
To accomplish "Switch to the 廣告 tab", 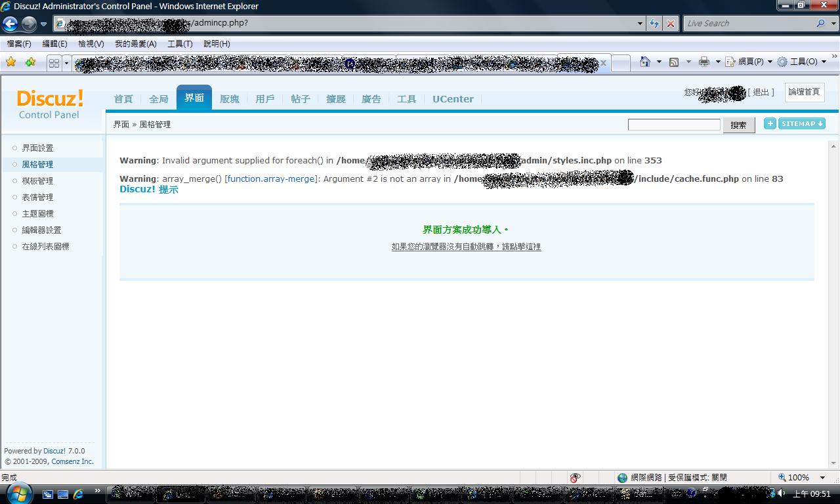I will pos(371,99).
